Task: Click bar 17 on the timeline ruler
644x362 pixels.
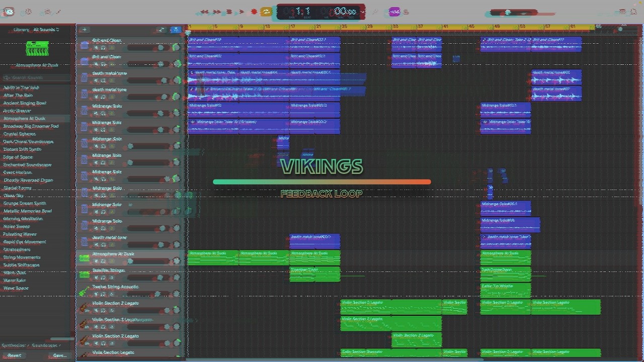Action: tap(293, 27)
